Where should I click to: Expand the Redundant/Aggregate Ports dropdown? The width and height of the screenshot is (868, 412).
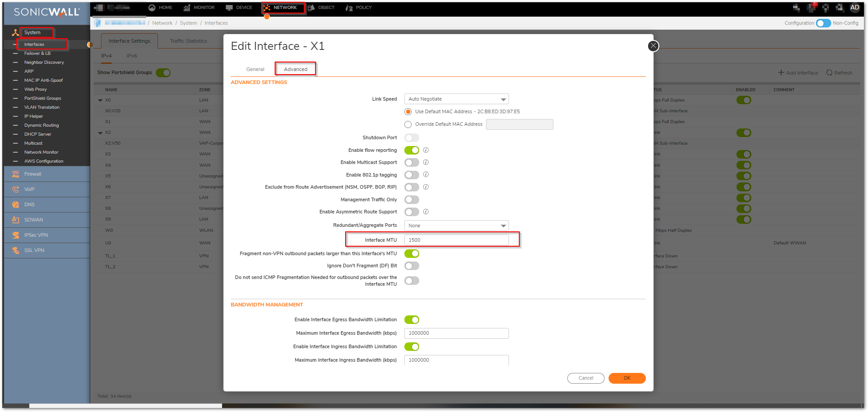coord(456,226)
